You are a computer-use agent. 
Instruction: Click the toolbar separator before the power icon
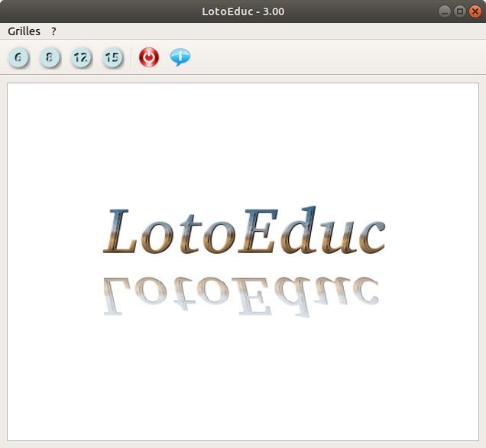click(x=131, y=57)
